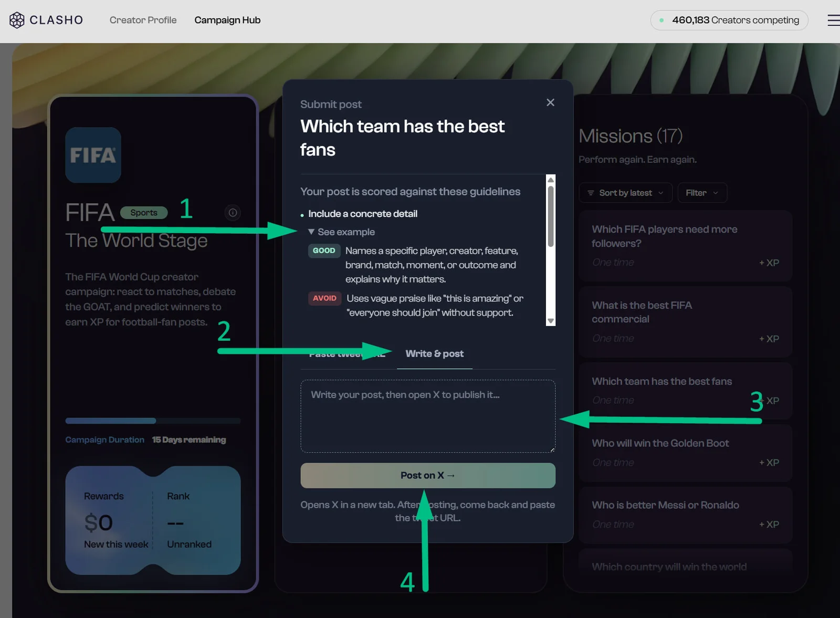
Task: Open mission Who is better Messi or Ronaldo
Action: (685, 515)
